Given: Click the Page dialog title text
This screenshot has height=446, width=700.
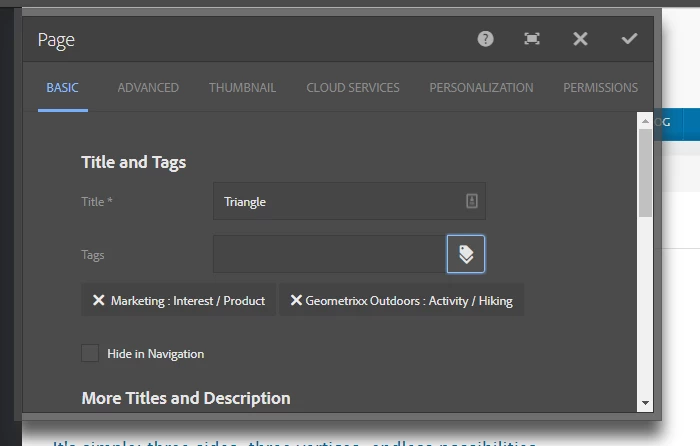Looking at the screenshot, I should [56, 40].
